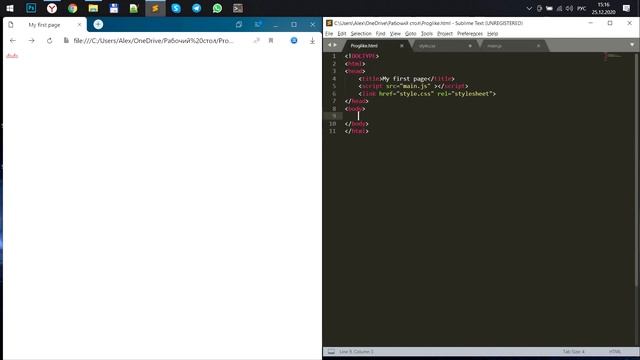
Task: Open the Preferences menu
Action: pos(470,33)
